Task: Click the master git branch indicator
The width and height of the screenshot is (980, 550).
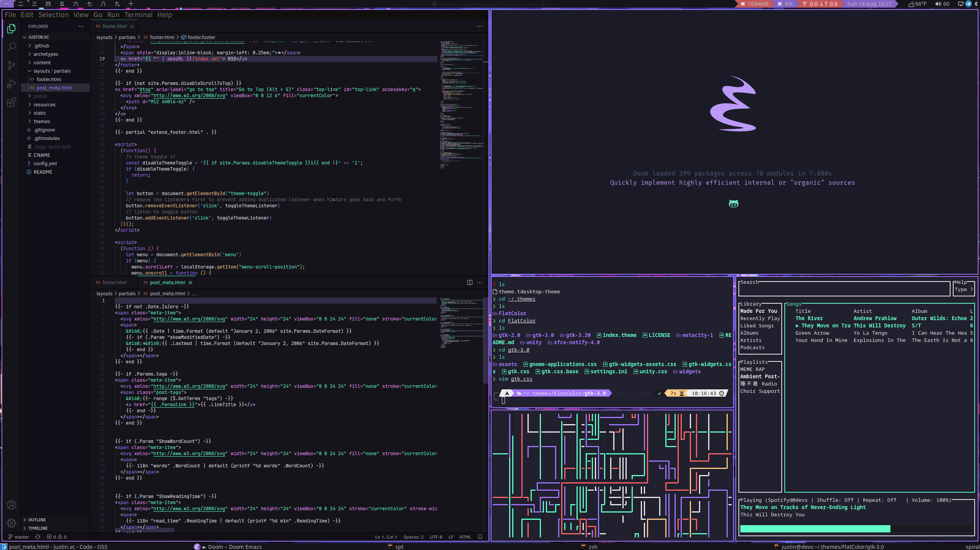Action: click(x=19, y=537)
